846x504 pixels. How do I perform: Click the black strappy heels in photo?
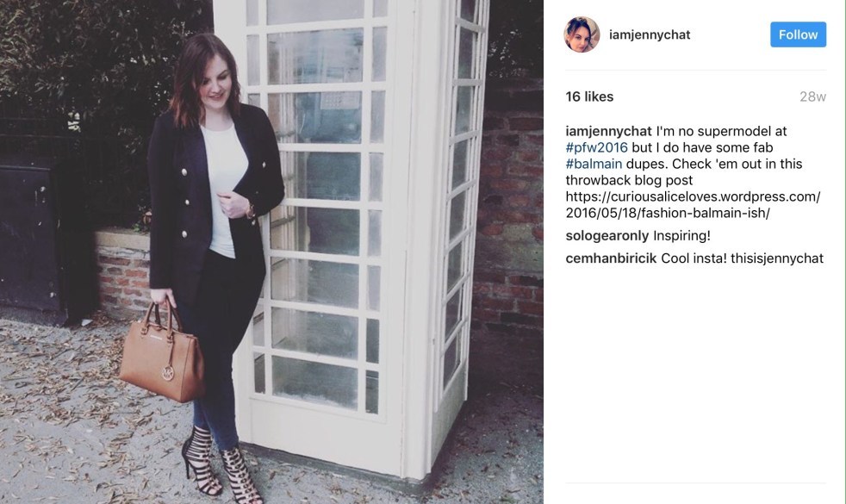(x=221, y=464)
